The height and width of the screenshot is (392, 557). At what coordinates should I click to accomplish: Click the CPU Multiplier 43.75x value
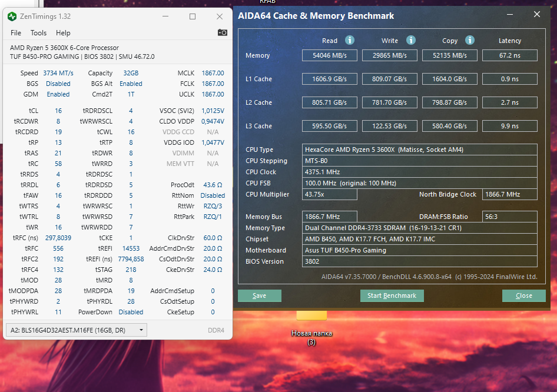click(x=330, y=194)
